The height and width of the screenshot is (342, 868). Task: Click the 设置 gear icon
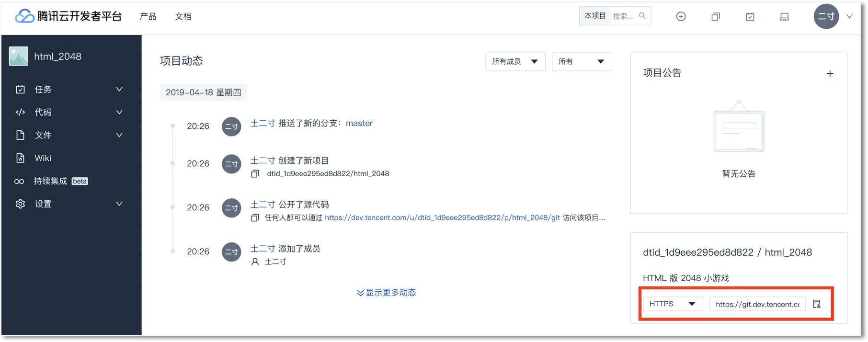[20, 204]
